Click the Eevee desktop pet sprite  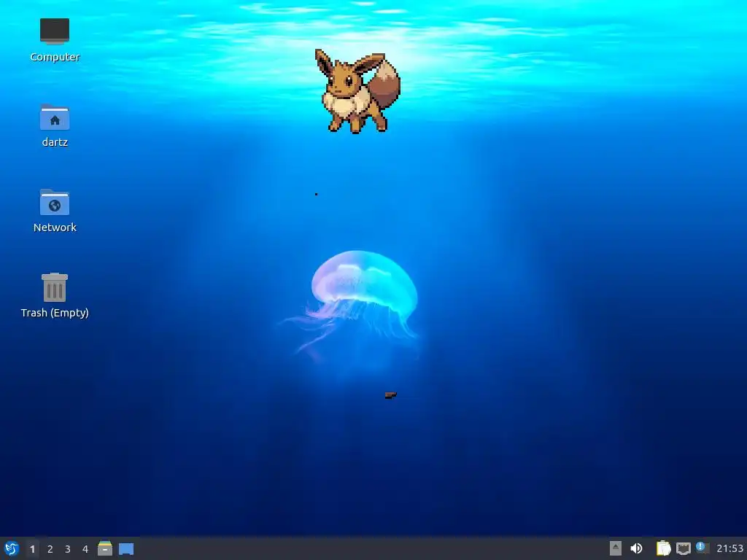[x=357, y=91]
